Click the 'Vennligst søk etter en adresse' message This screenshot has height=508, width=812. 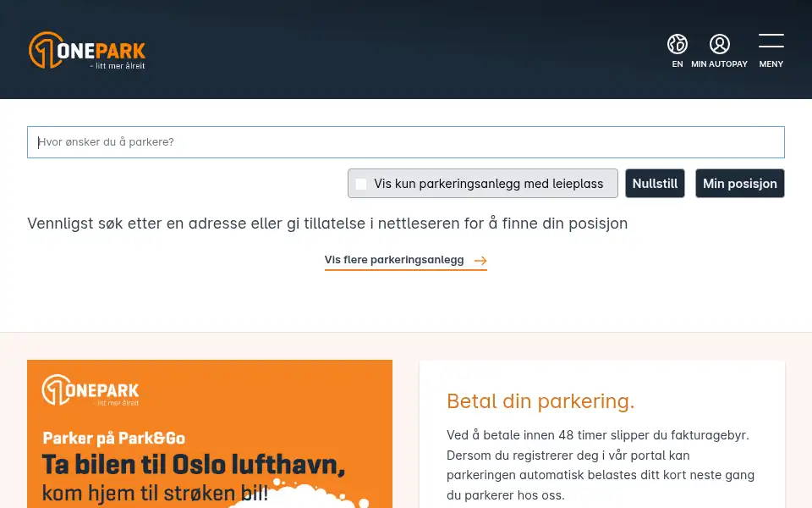click(327, 224)
